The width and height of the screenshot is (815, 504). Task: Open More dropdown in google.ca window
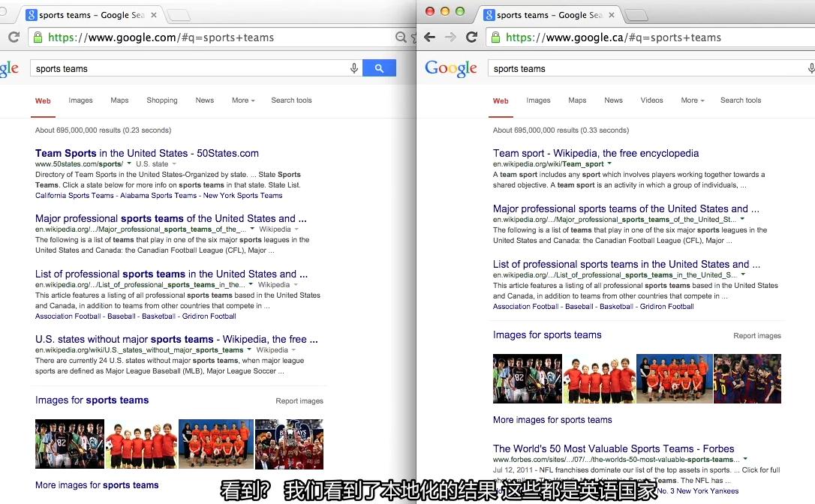tap(693, 100)
